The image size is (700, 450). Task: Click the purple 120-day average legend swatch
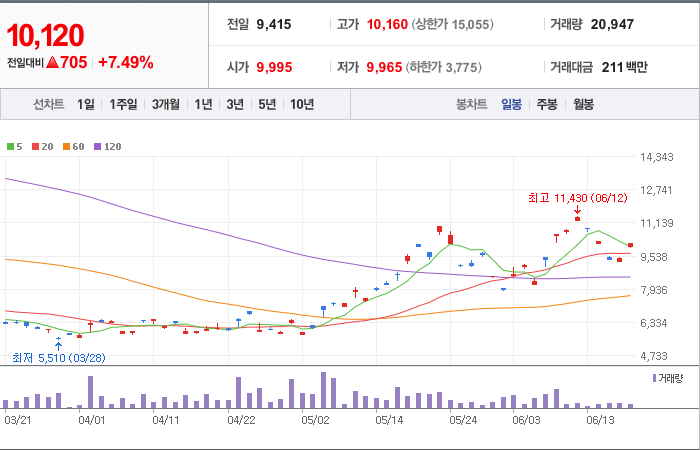(98, 146)
